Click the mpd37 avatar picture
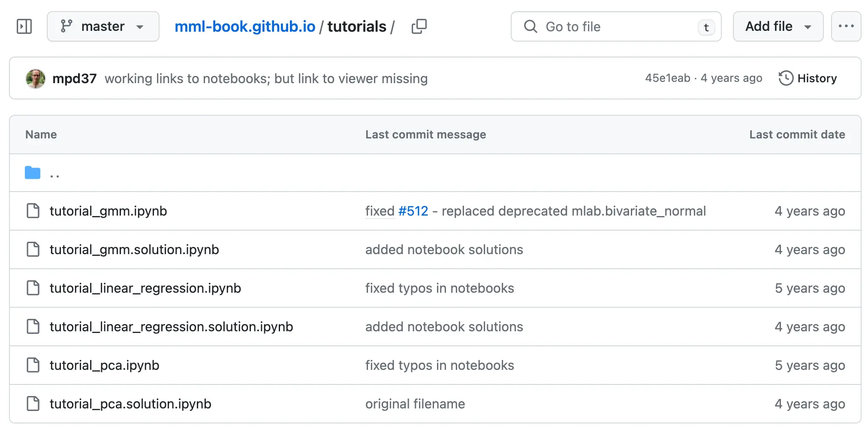This screenshot has height=438, width=868. coord(36,78)
